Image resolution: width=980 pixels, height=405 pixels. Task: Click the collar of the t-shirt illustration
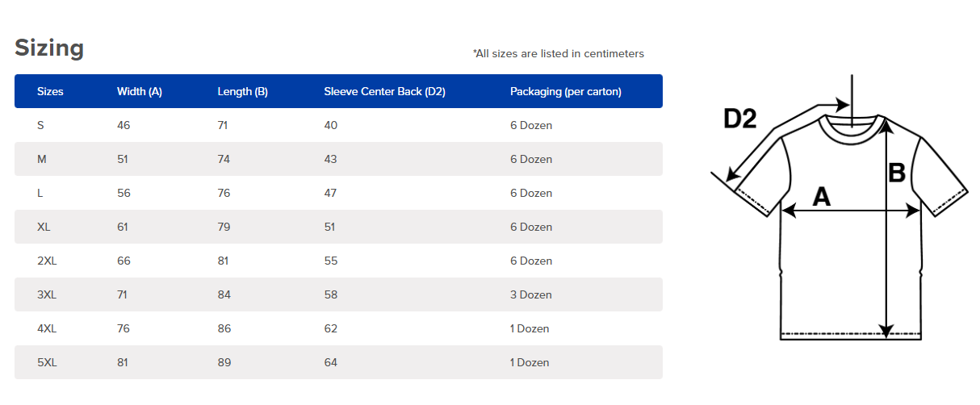pyautogui.click(x=851, y=127)
